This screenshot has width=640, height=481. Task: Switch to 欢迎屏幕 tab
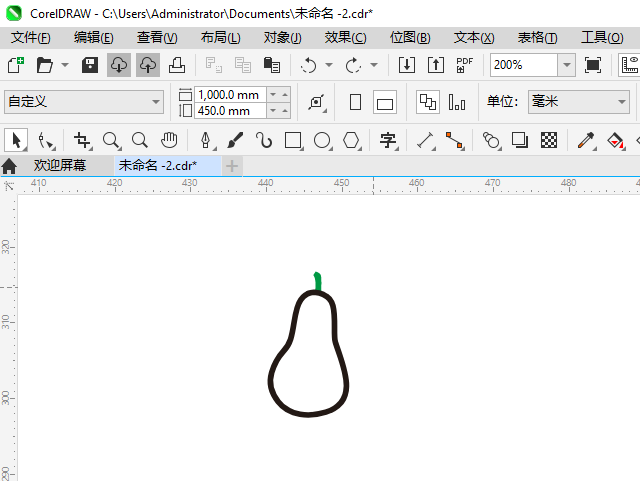(x=60, y=165)
